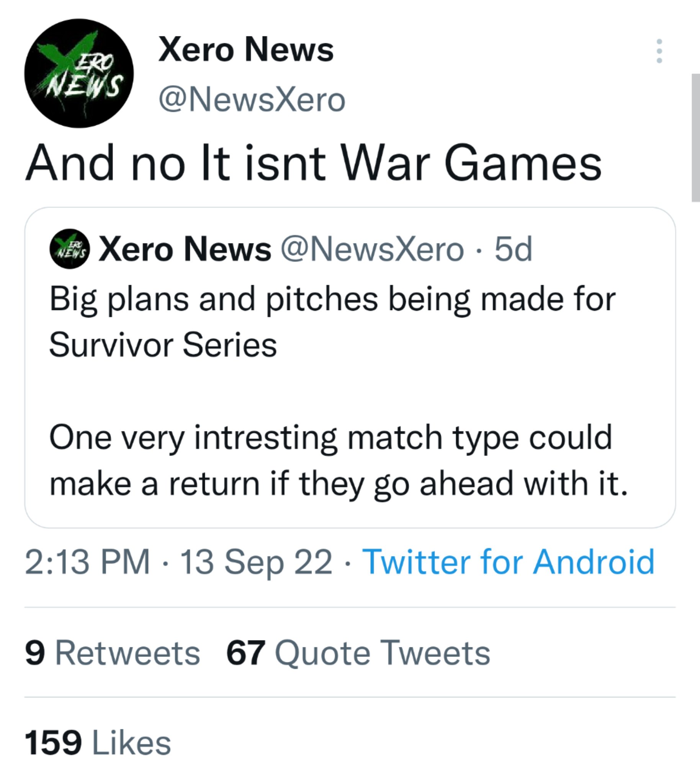Click the @NewsXero handle below the main name
Image resolution: width=700 pixels, height=784 pixels.
click(x=252, y=100)
